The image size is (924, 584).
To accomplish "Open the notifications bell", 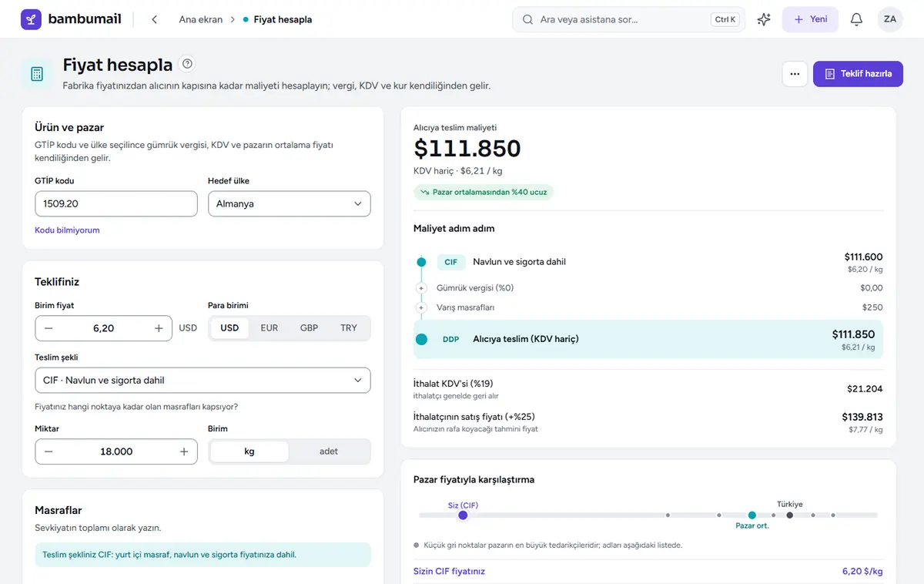I will click(856, 19).
